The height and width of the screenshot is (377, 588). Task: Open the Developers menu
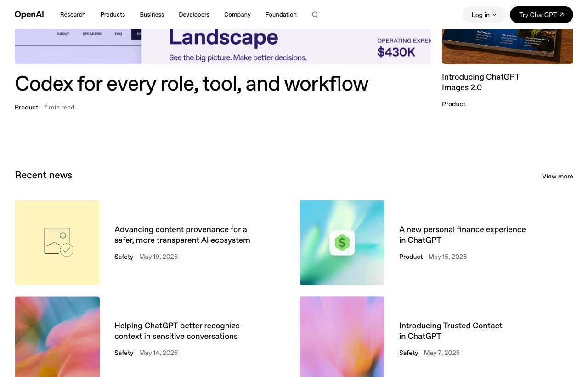[x=194, y=15]
